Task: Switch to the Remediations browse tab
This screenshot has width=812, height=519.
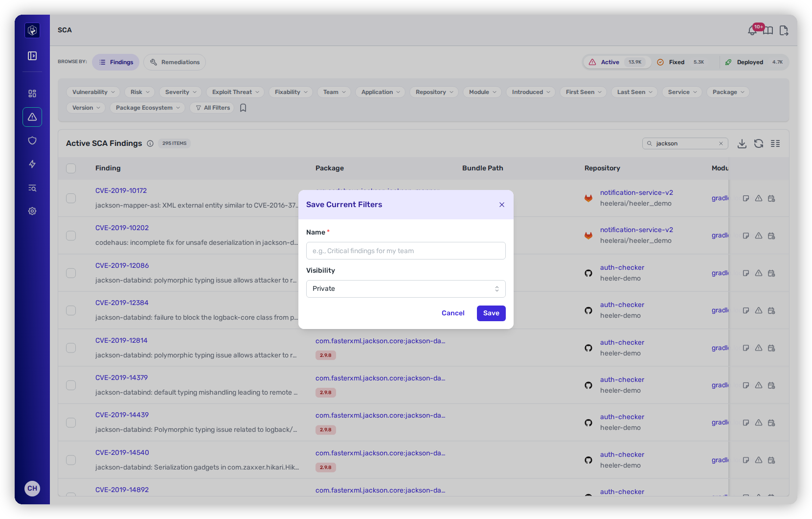Action: pos(175,62)
